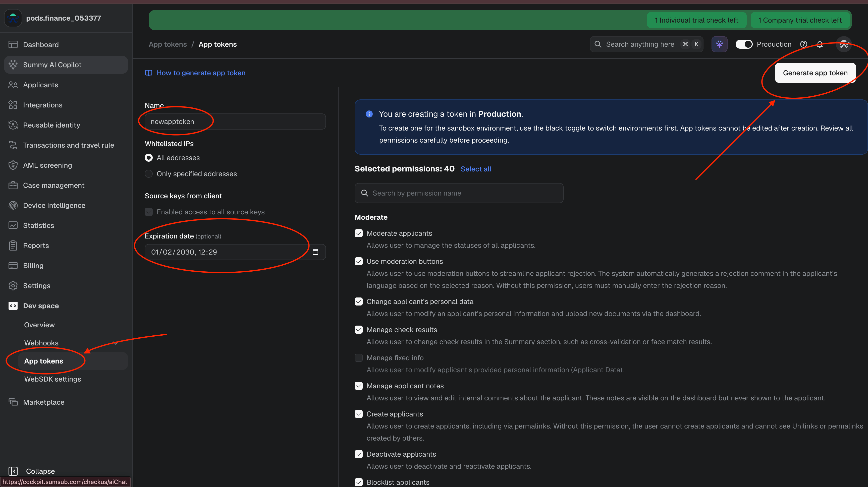The width and height of the screenshot is (868, 487).
Task: Click 1 Company trial check left
Action: [x=800, y=20]
